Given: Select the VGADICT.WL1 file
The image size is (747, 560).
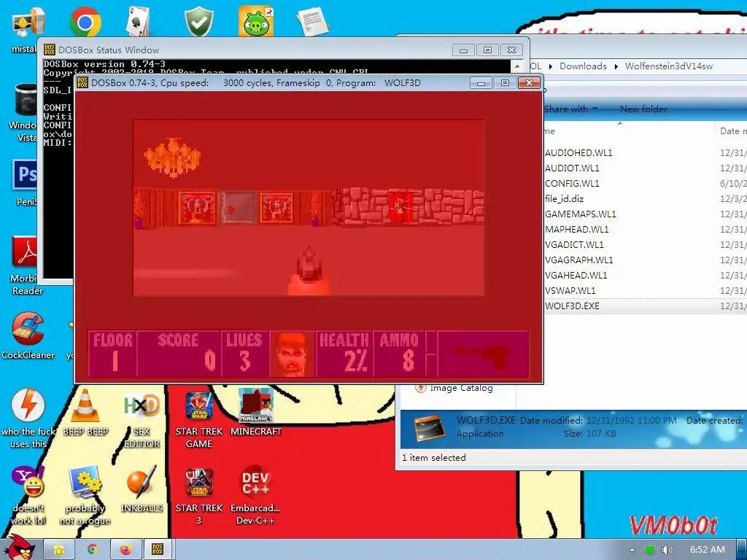Looking at the screenshot, I should click(x=574, y=244).
